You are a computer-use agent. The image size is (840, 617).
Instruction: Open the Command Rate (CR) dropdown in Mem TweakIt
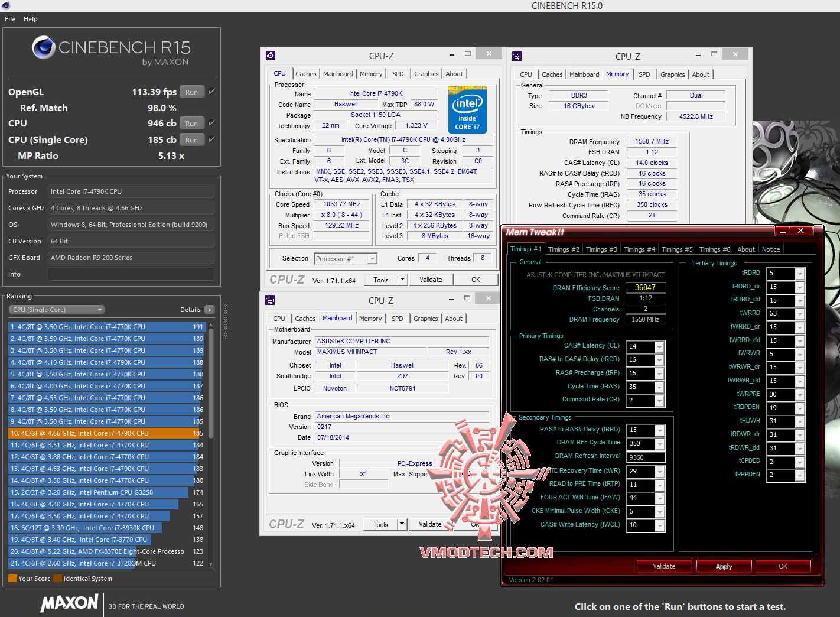tap(659, 400)
